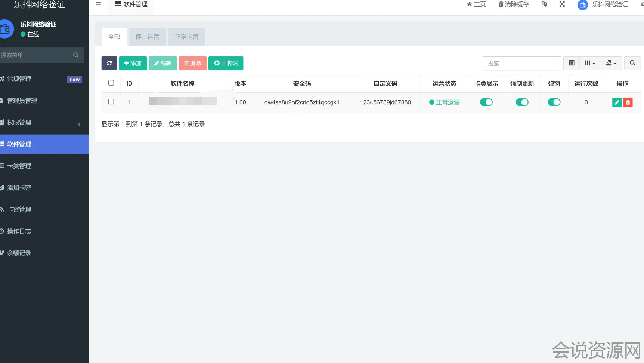This screenshot has width=644, height=363.
Task: Turn off the 强制更新 switch
Action: [522, 102]
